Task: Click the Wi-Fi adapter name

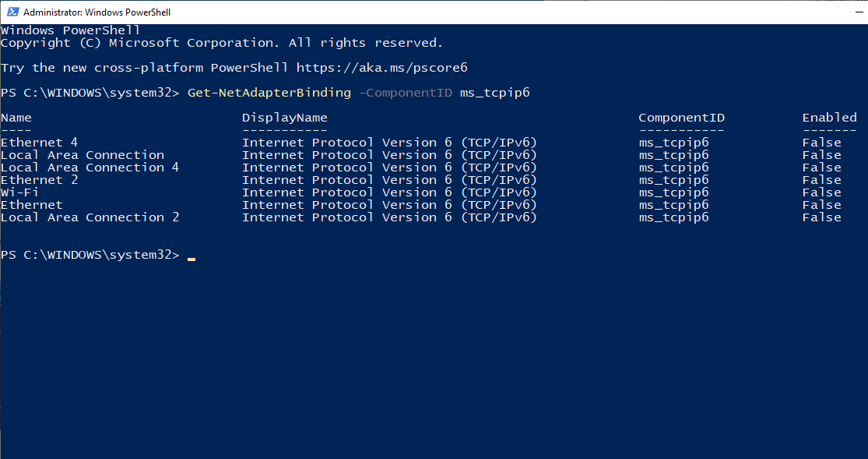Action: [x=19, y=192]
